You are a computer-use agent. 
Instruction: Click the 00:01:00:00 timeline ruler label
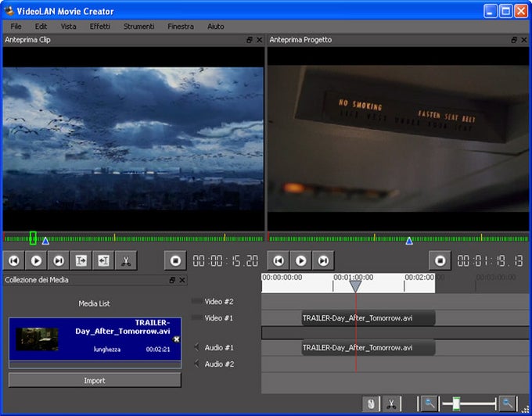coord(353,278)
